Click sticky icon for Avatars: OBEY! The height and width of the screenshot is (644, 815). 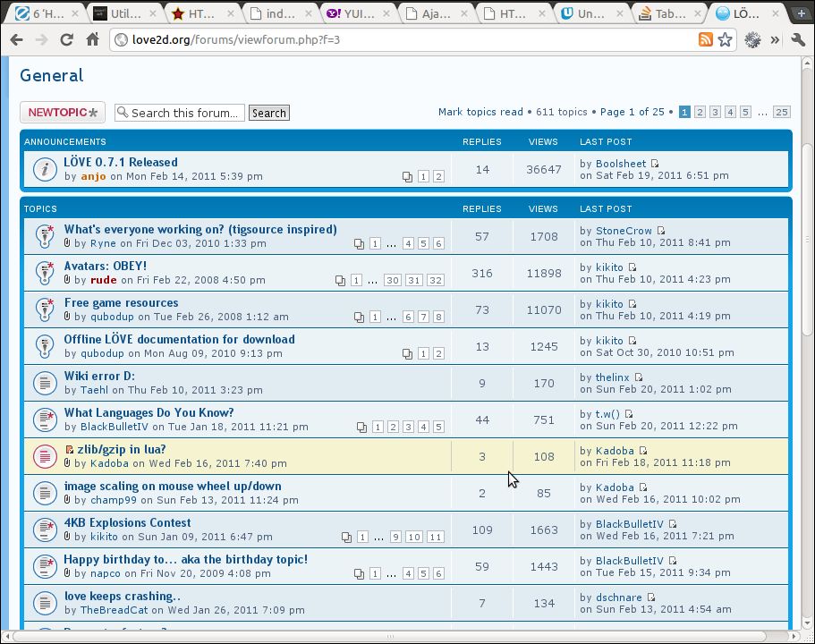coord(45,273)
